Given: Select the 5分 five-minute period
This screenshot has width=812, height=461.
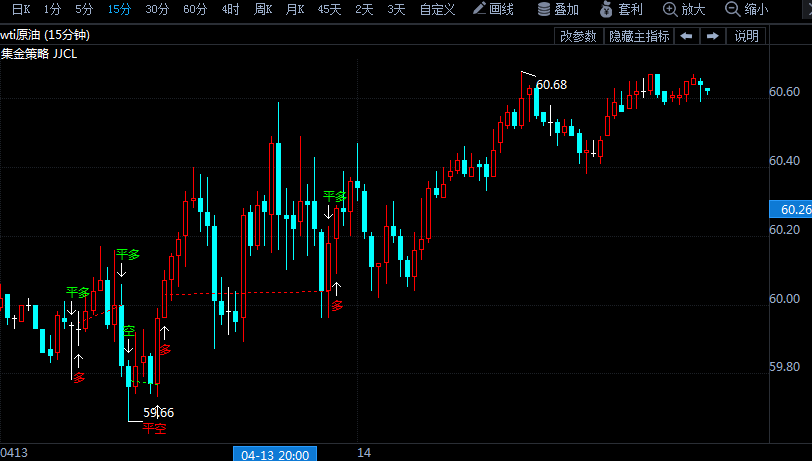Looking at the screenshot, I should [x=84, y=9].
